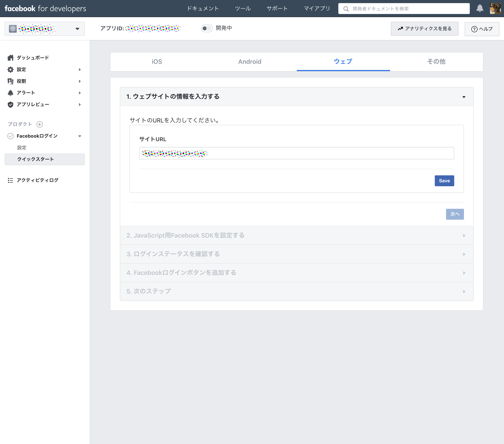
Task: Click the 設定 gear icon in sidebar
Action: pos(10,70)
